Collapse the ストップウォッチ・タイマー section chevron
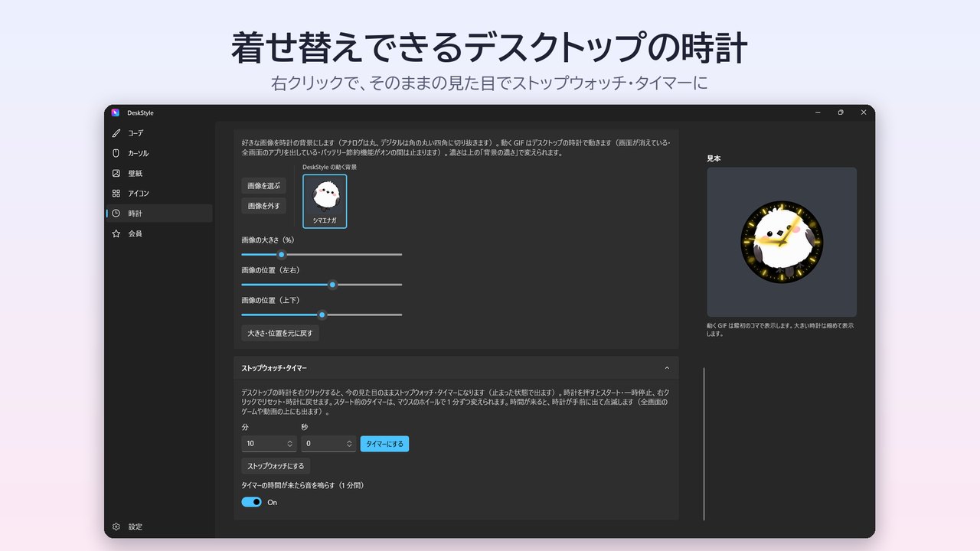 (667, 368)
